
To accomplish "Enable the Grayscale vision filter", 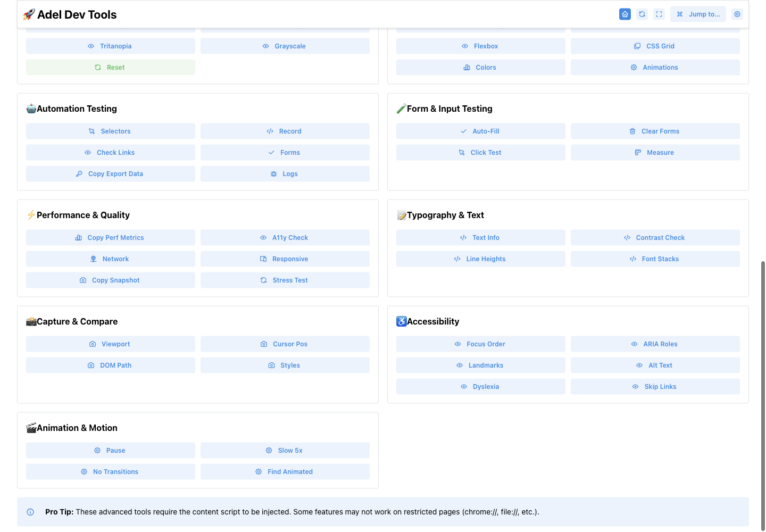I will click(x=285, y=46).
